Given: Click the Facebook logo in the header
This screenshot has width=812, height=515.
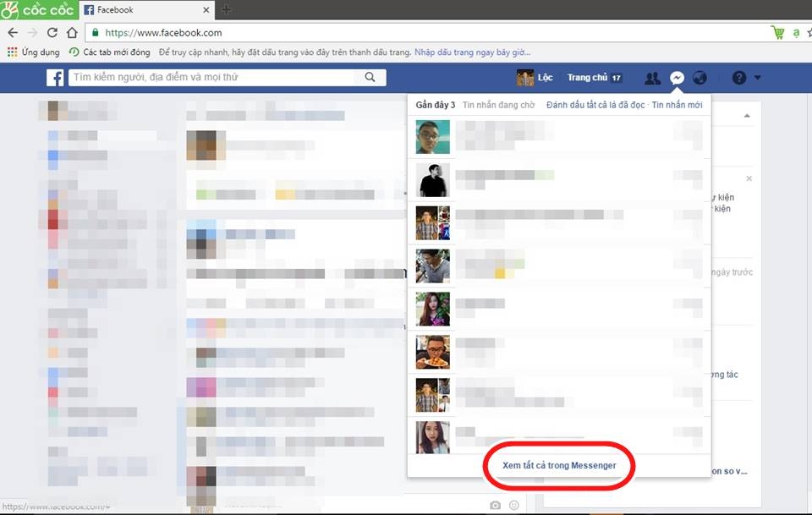Looking at the screenshot, I should pyautogui.click(x=55, y=78).
